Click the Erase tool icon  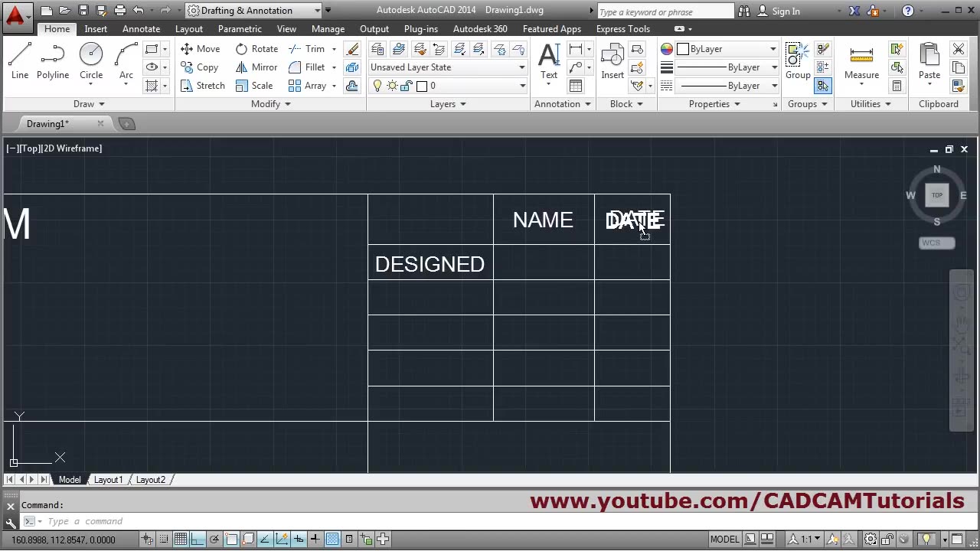[x=352, y=49]
